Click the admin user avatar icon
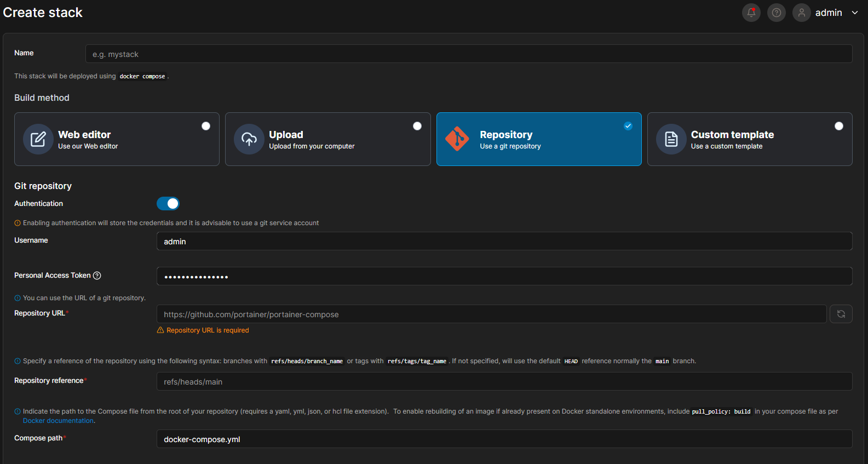Image resolution: width=868 pixels, height=464 pixels. 801,13
